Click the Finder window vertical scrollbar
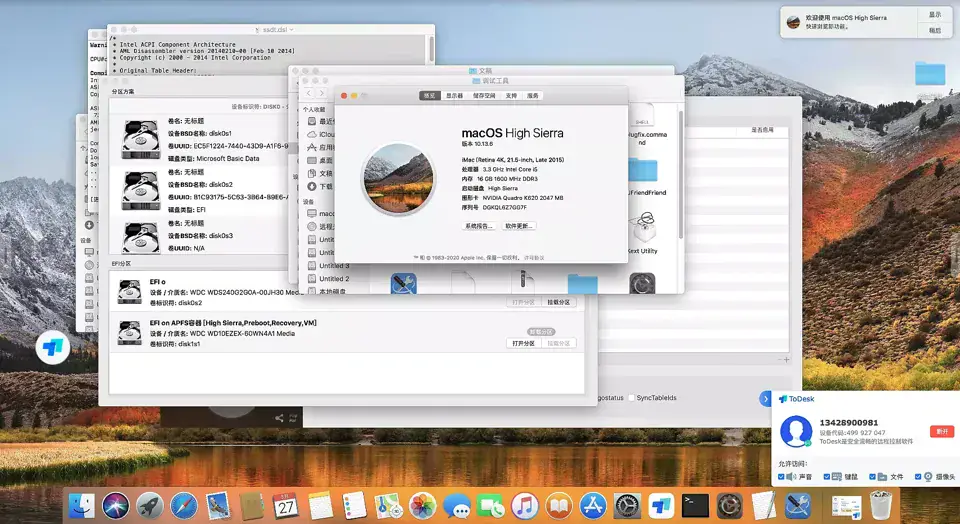 pyautogui.click(x=680, y=174)
